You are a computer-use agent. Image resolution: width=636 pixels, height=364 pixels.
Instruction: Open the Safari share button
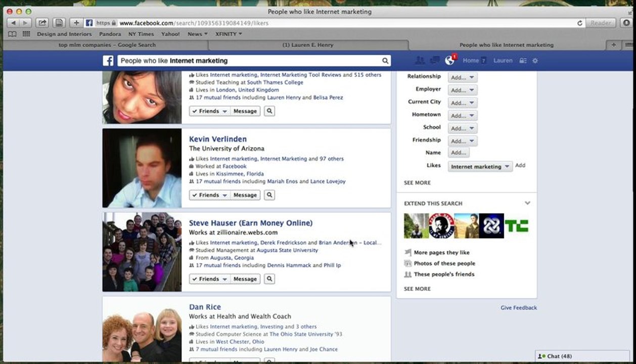pos(42,23)
